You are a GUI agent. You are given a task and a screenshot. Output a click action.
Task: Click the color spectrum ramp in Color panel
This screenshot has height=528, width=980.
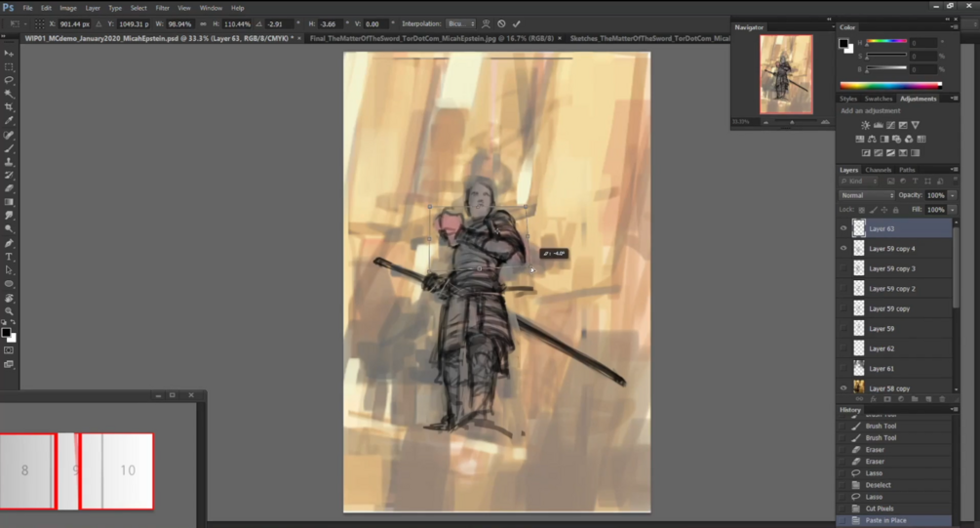point(890,85)
